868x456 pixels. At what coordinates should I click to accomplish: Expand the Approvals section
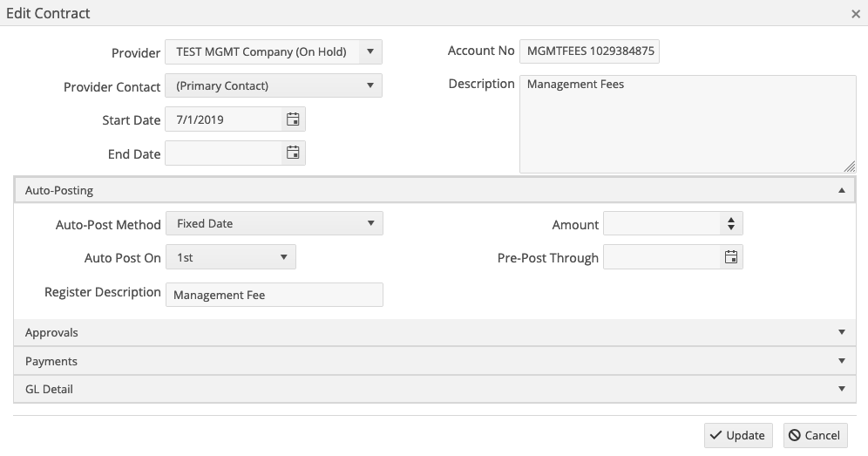pos(435,332)
